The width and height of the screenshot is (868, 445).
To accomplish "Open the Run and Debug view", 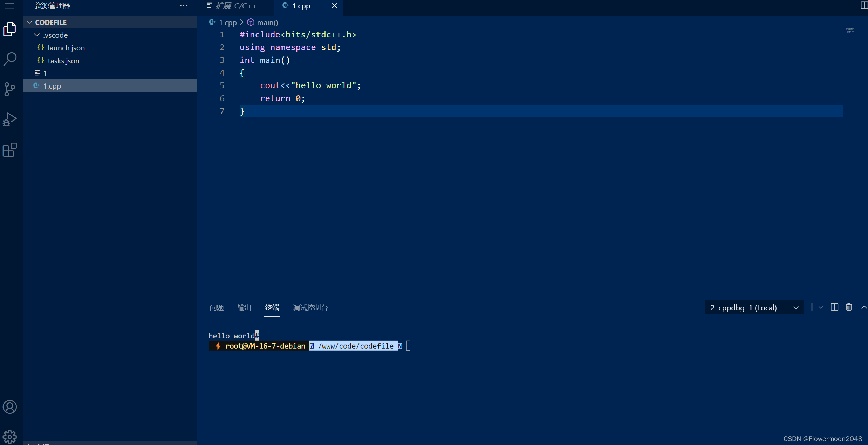I will pos(9,119).
